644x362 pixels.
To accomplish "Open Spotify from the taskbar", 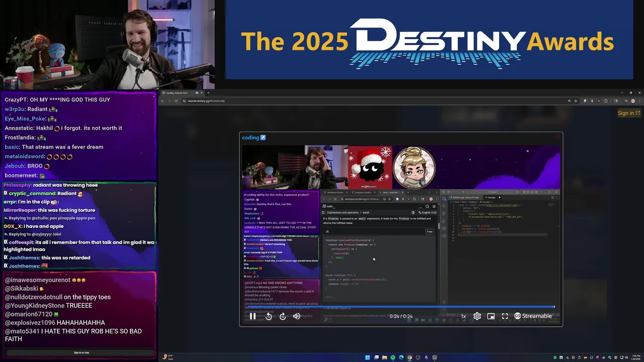I will point(393,357).
